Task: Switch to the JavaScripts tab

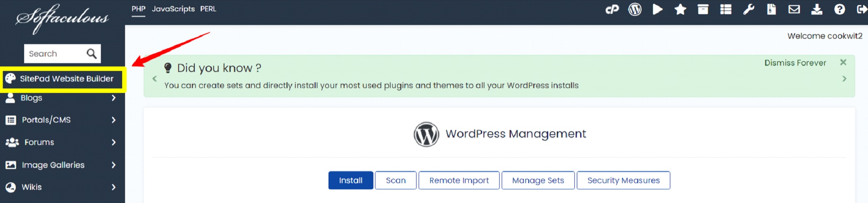Action: tap(173, 9)
